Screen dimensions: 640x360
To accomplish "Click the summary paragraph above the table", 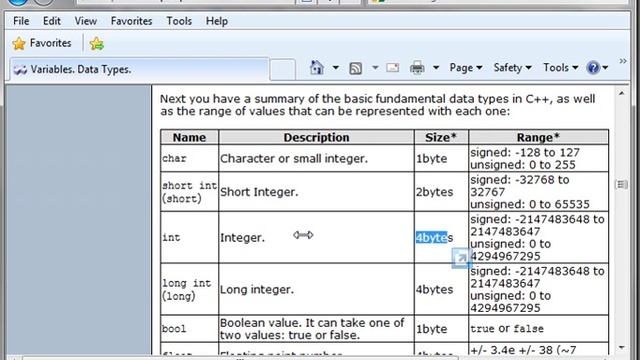I will 378,105.
